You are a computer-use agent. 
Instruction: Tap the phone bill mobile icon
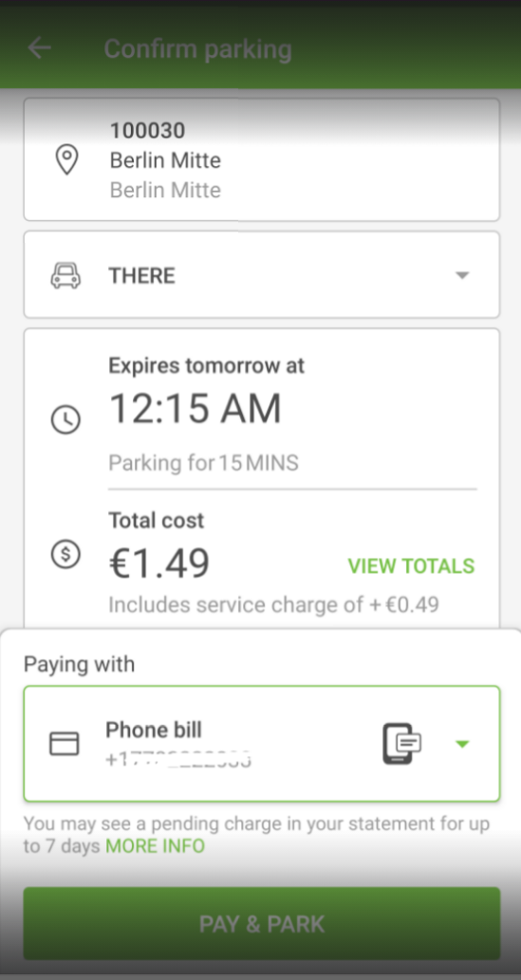(401, 744)
